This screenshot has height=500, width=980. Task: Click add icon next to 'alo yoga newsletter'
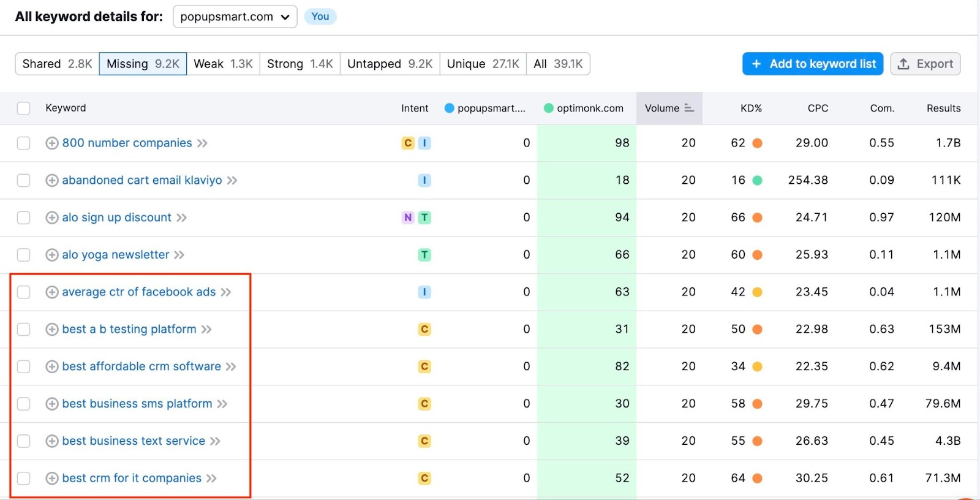[52, 255]
